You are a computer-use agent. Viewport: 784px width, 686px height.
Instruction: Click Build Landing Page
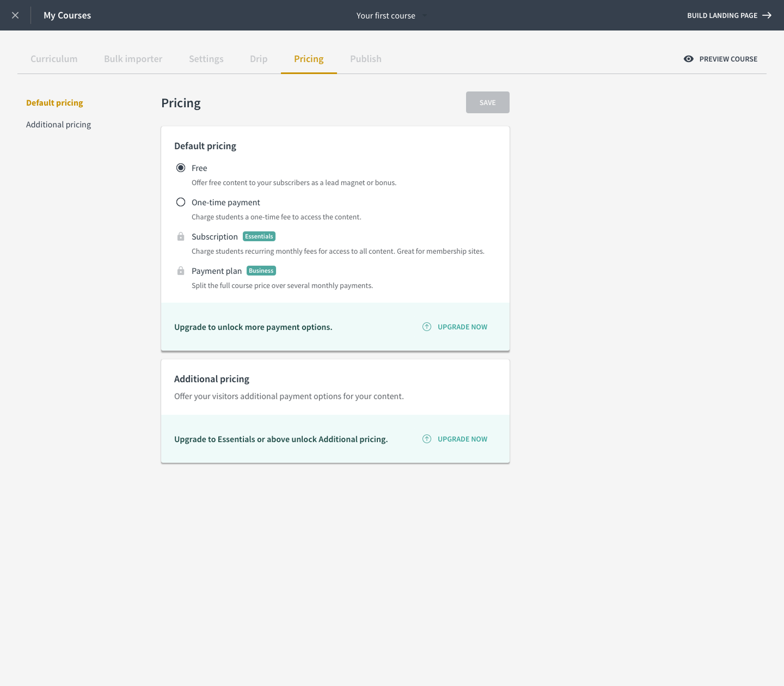pos(730,15)
